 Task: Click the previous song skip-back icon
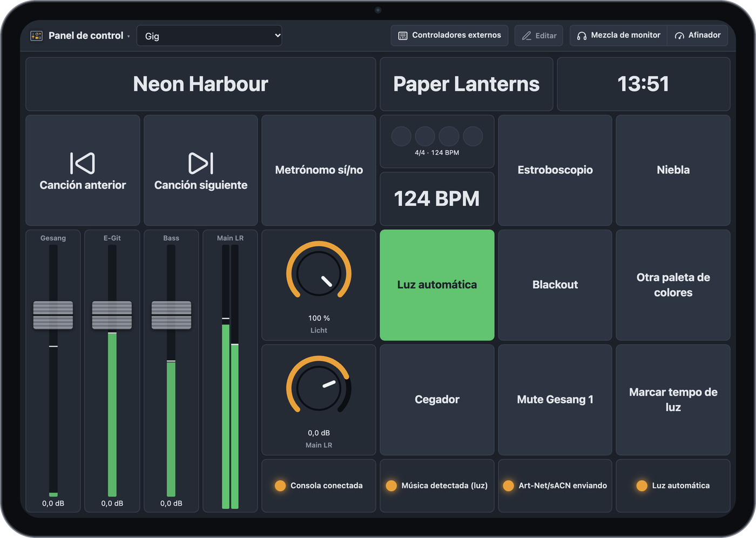83,163
